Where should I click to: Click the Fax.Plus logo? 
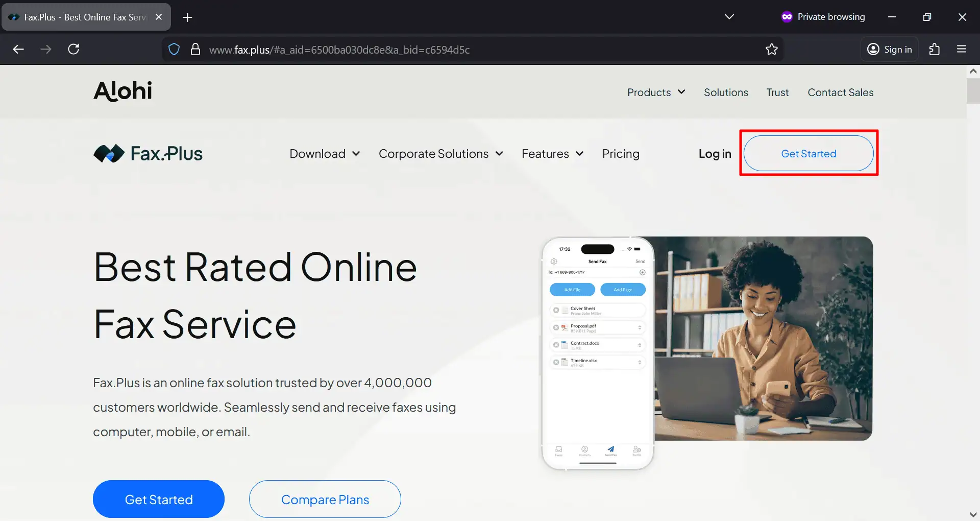click(148, 153)
